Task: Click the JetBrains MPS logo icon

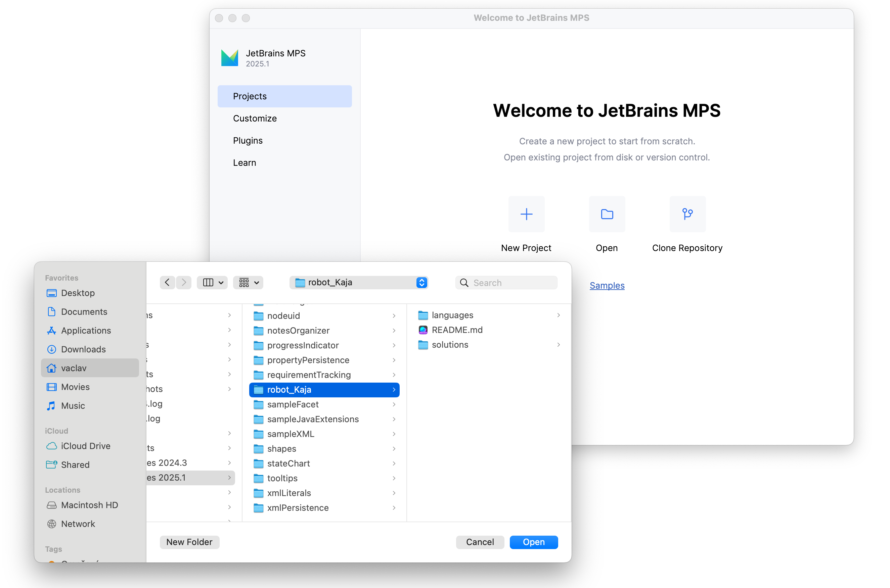Action: [230, 58]
